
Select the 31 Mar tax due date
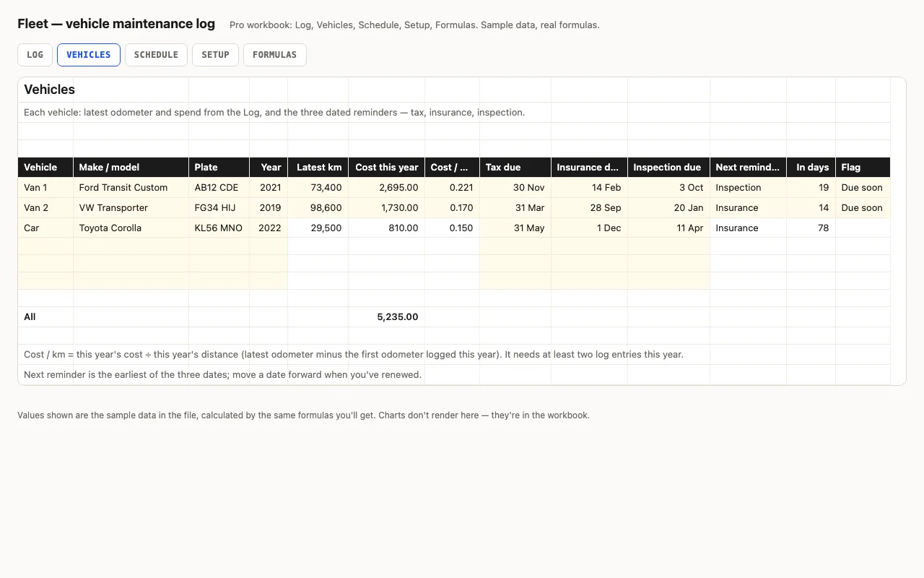pyautogui.click(x=515, y=207)
